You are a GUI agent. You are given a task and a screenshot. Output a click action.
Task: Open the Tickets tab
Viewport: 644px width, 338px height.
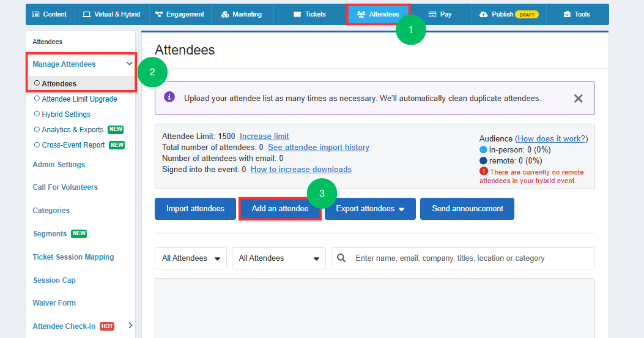coord(309,14)
